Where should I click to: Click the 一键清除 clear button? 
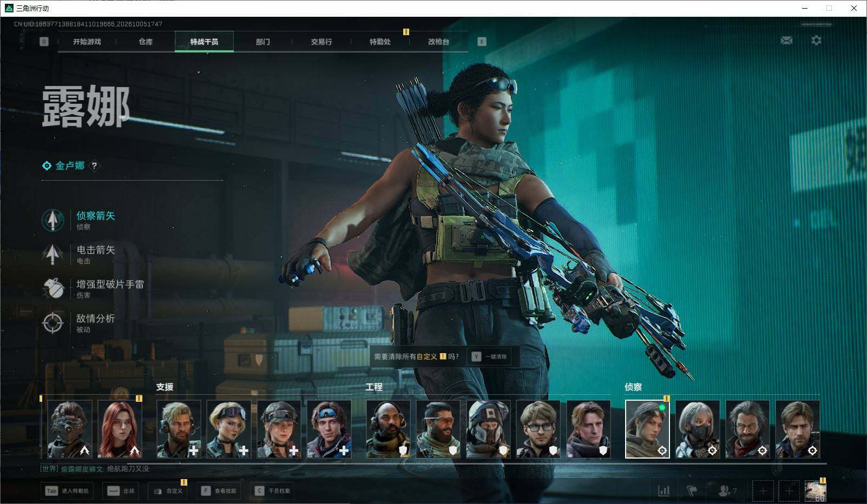pyautogui.click(x=489, y=357)
